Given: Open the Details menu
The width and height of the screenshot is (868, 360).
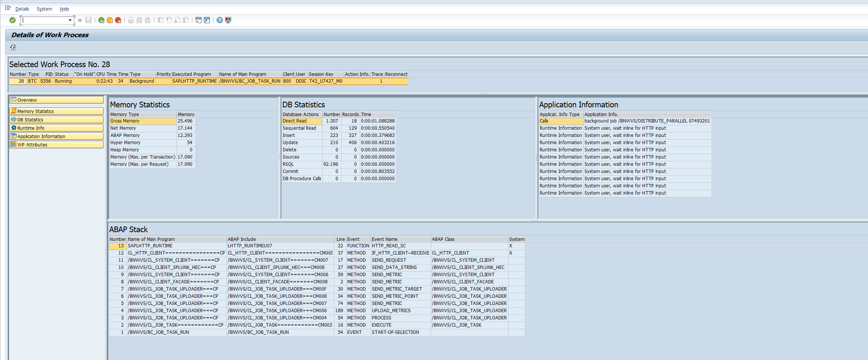Looking at the screenshot, I should (22, 9).
